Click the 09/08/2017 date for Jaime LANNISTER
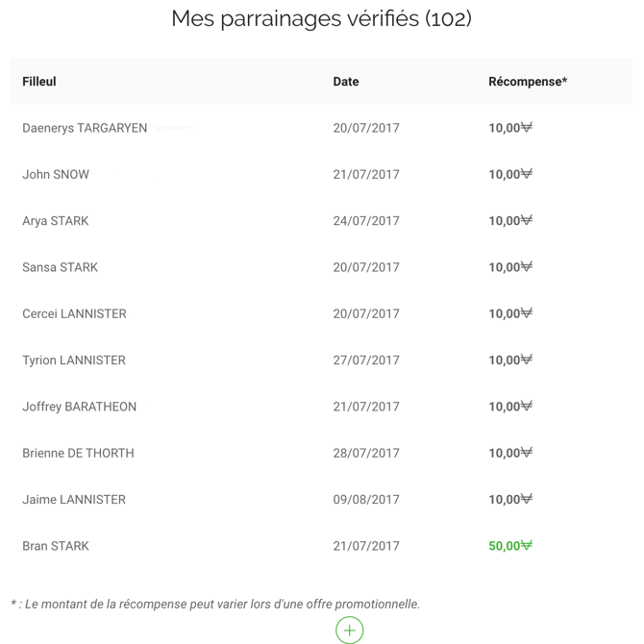The width and height of the screenshot is (644, 644). tap(366, 500)
